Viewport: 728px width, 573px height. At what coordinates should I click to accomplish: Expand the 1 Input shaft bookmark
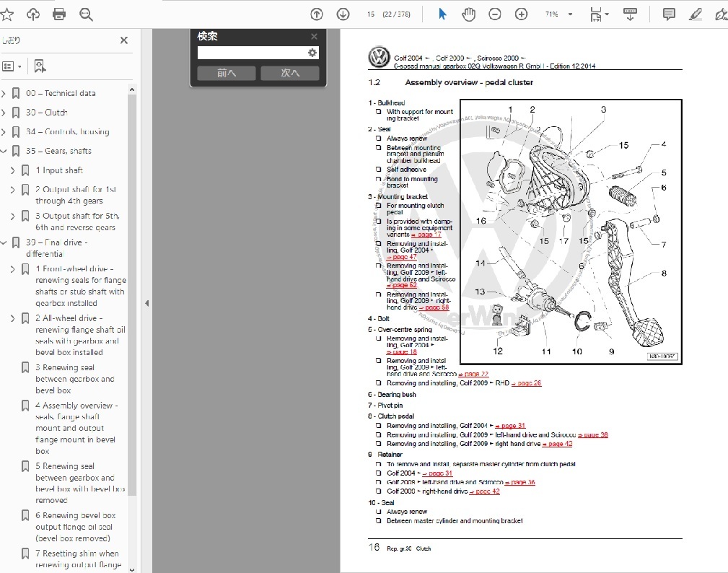pos(13,170)
